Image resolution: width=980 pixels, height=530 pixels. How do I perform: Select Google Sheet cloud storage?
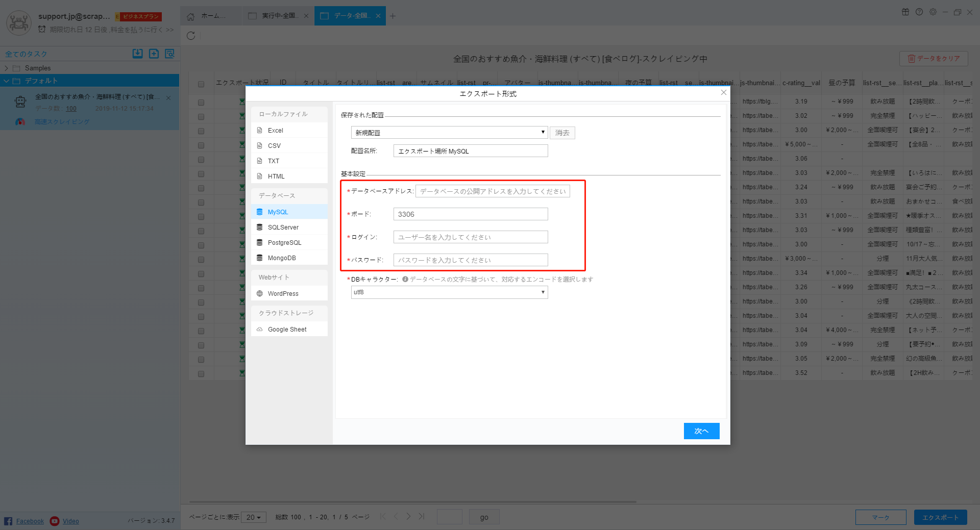tap(289, 329)
